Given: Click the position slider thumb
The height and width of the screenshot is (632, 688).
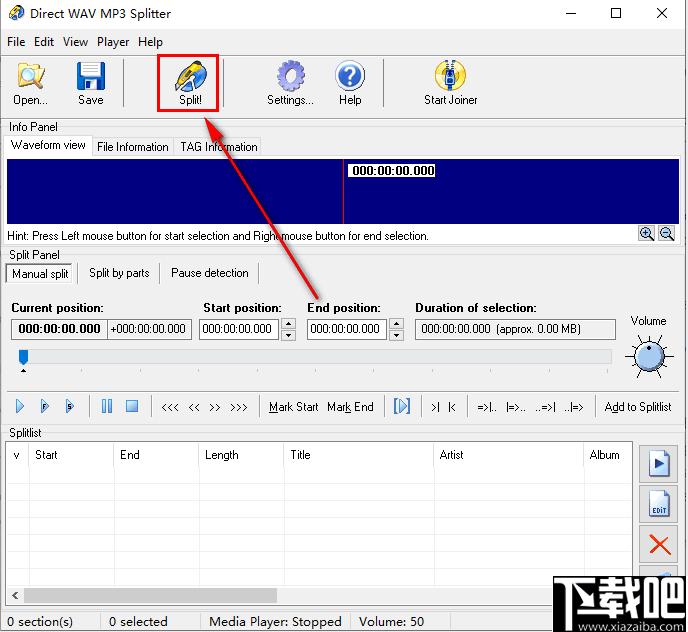Looking at the screenshot, I should pos(23,357).
